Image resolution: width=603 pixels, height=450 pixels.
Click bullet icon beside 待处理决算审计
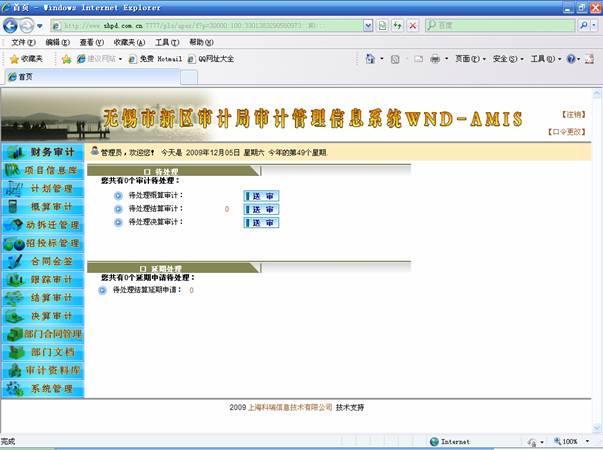[x=118, y=222]
